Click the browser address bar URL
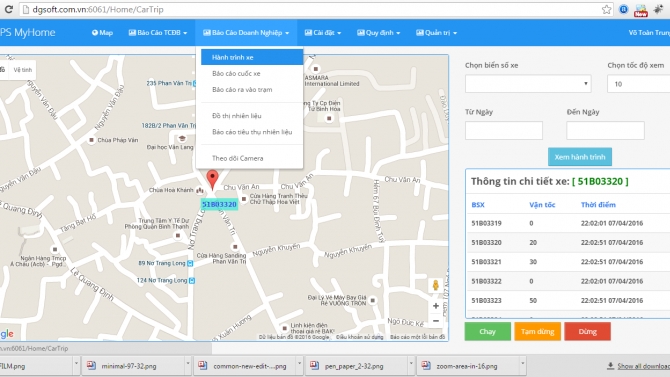Viewport: 670px width, 377px height. [98, 9]
